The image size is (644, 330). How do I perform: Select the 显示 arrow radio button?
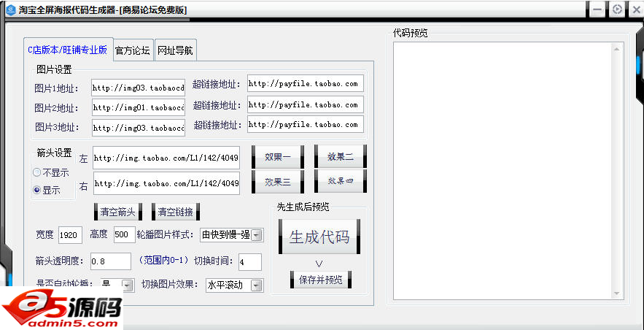tap(37, 190)
